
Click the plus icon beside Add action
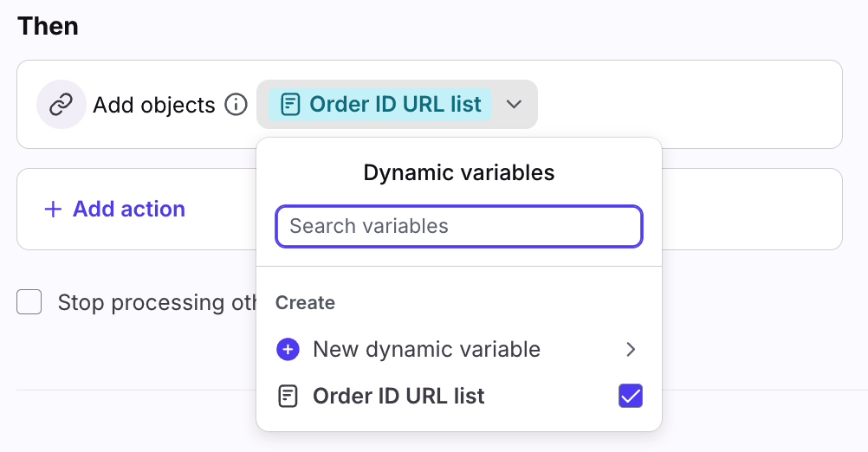[53, 210]
